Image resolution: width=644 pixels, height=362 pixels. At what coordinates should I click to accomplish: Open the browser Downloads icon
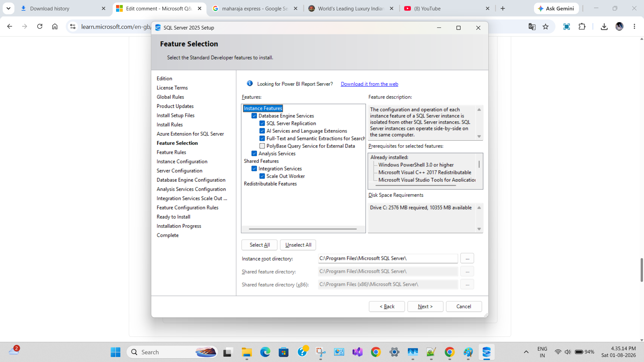click(x=604, y=26)
